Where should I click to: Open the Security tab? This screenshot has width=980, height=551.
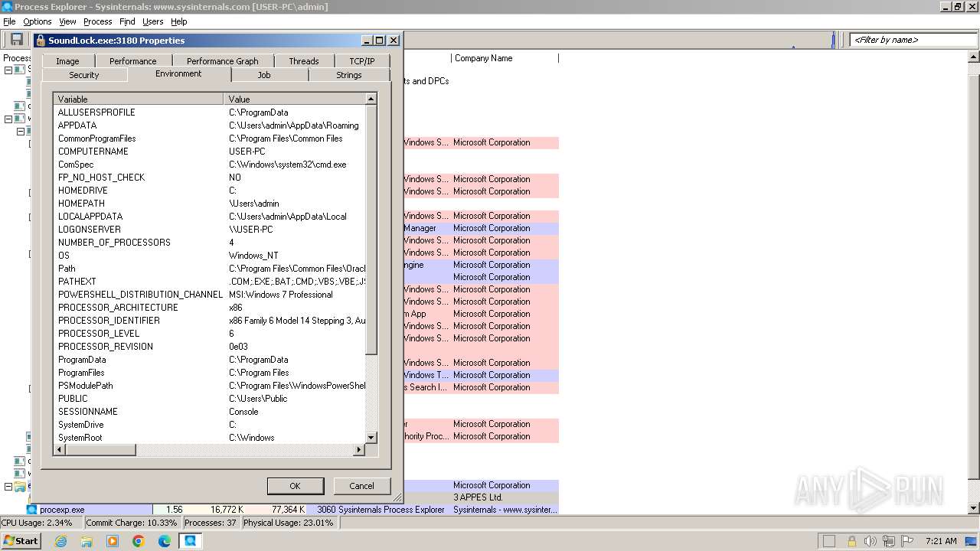(84, 75)
